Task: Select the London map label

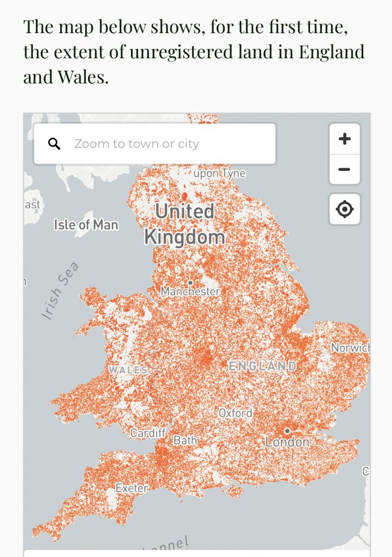Action: click(288, 442)
